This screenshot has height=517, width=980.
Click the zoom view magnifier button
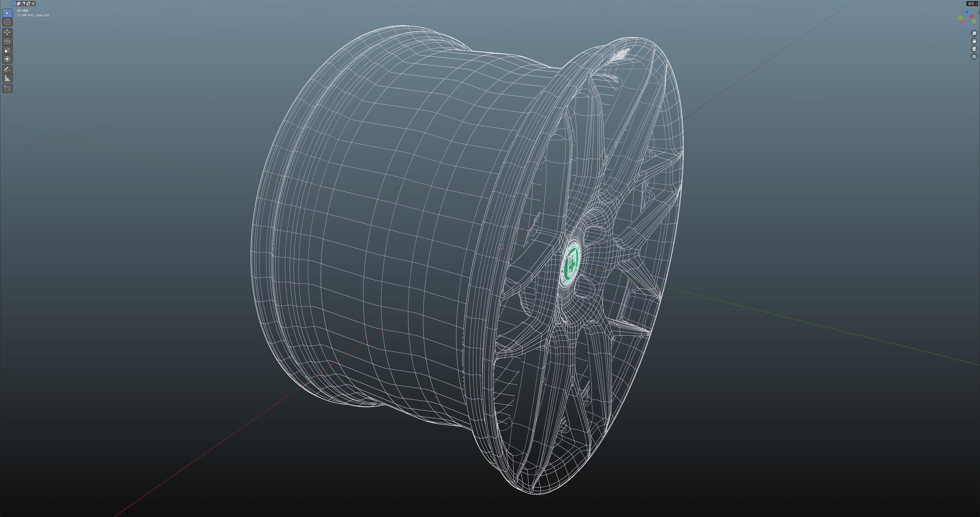974,33
